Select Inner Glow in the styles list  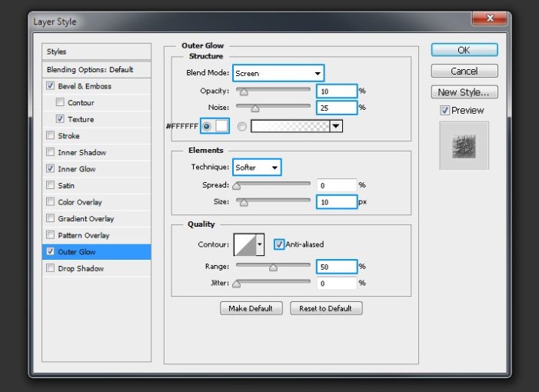tap(76, 169)
